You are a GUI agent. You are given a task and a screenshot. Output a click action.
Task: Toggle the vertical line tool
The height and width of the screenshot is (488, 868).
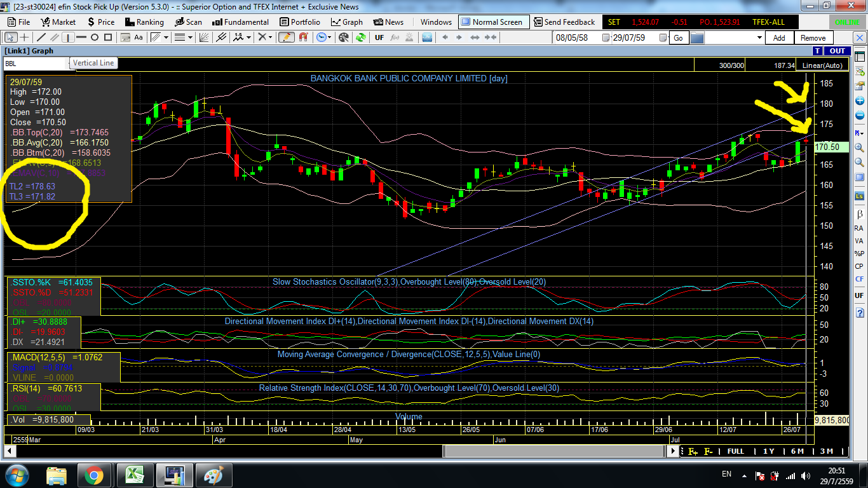tap(68, 37)
